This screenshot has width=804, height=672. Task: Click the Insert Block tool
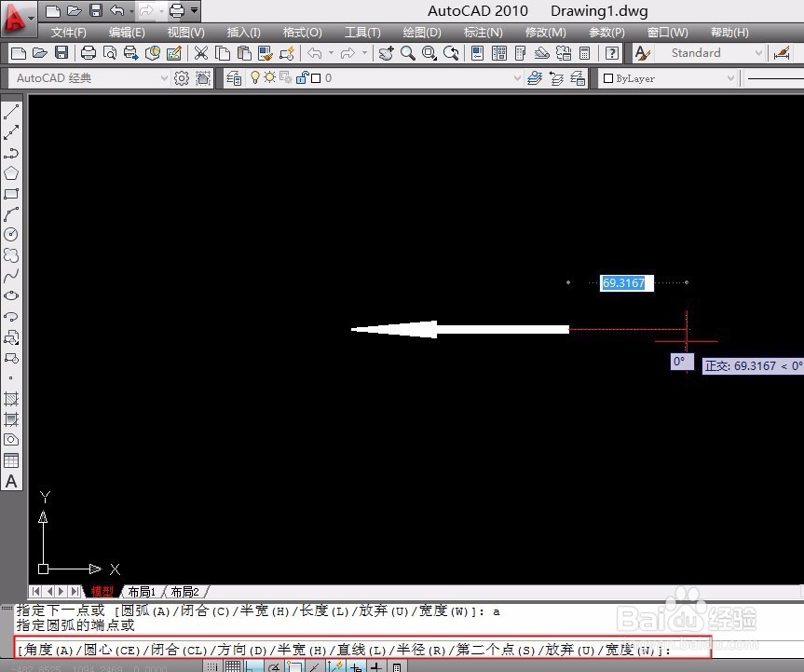coord(11,337)
